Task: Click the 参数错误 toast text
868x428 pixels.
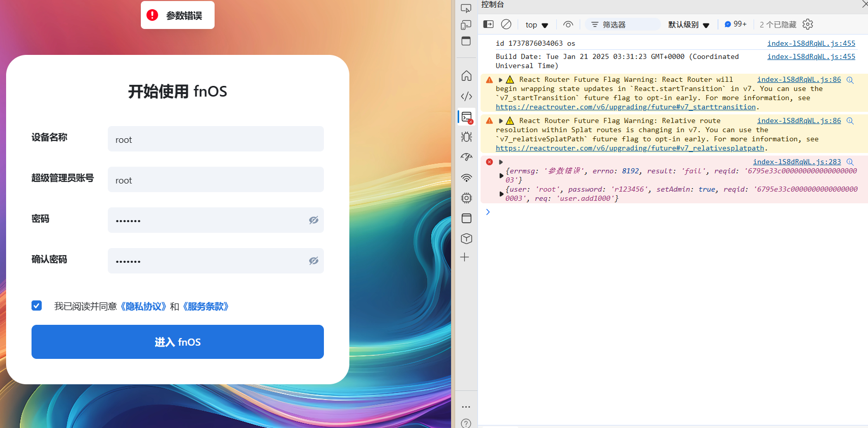Action: point(184,15)
